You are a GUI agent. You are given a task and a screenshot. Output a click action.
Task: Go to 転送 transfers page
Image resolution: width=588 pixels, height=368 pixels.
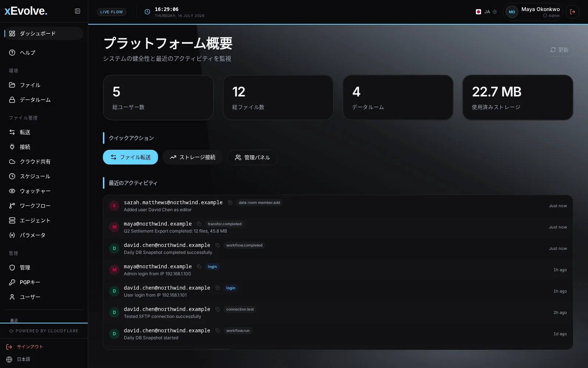coord(44,132)
